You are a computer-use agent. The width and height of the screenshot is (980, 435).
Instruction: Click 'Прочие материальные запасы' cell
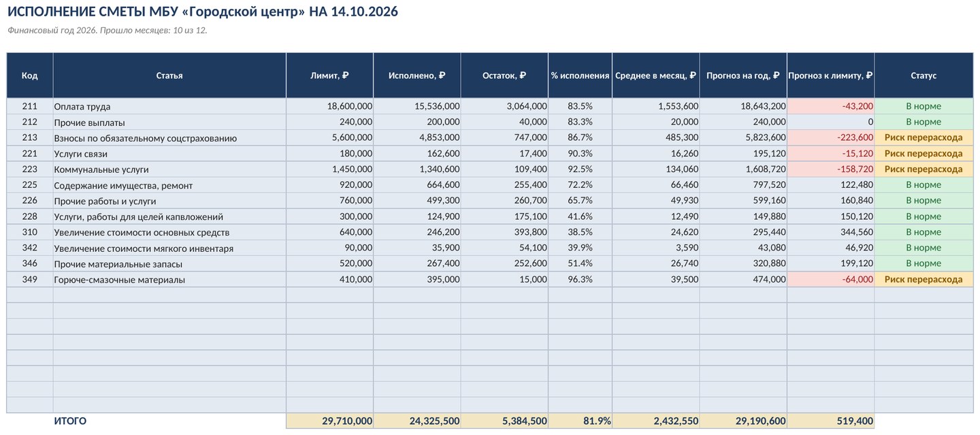169,263
